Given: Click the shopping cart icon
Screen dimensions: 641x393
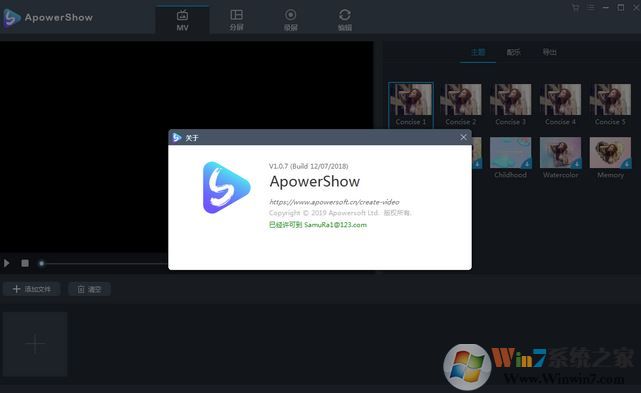Looking at the screenshot, I should tap(575, 8).
